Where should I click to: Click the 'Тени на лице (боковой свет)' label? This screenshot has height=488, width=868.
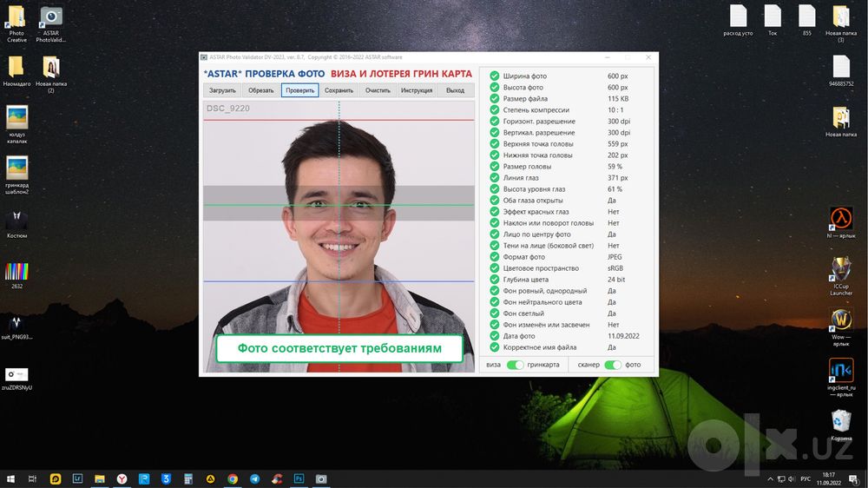(x=548, y=246)
